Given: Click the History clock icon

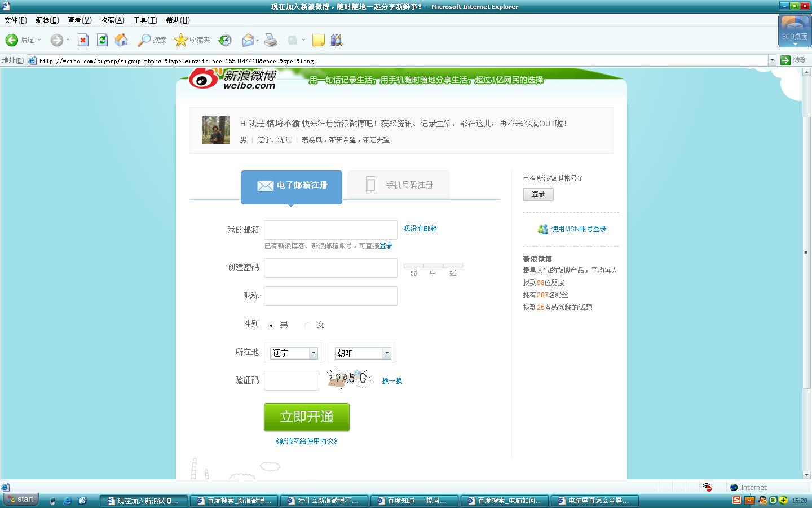Looking at the screenshot, I should pos(224,40).
